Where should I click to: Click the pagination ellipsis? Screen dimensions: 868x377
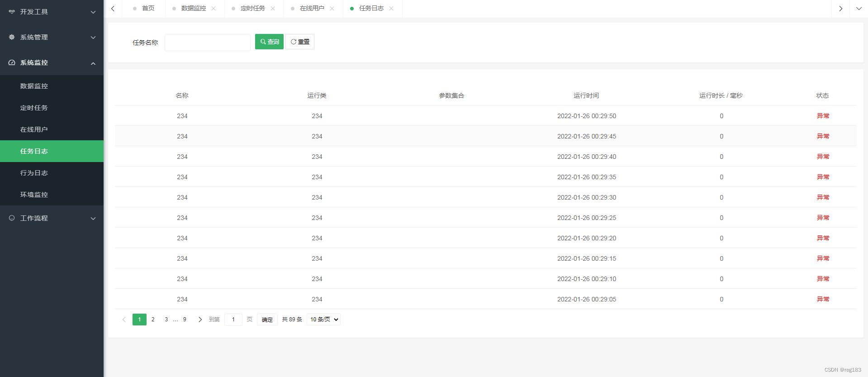175,320
